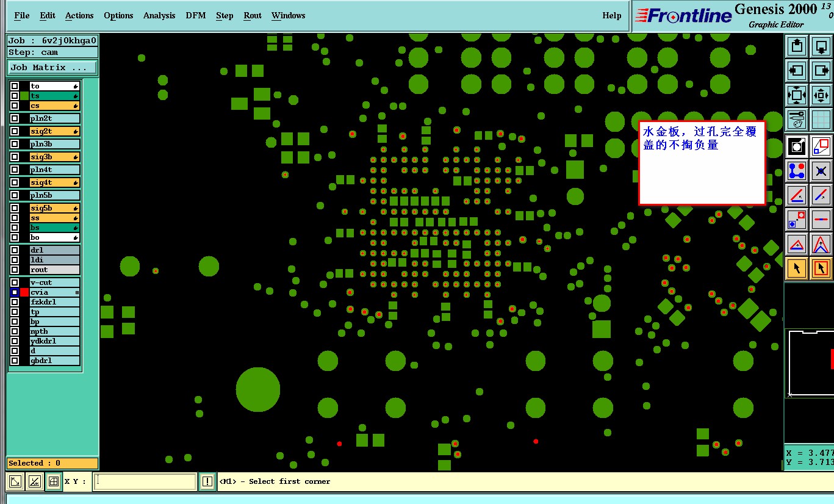Select the feature highlight tool (black square icon)
Image resolution: width=834 pixels, height=504 pixels.
pyautogui.click(x=797, y=146)
